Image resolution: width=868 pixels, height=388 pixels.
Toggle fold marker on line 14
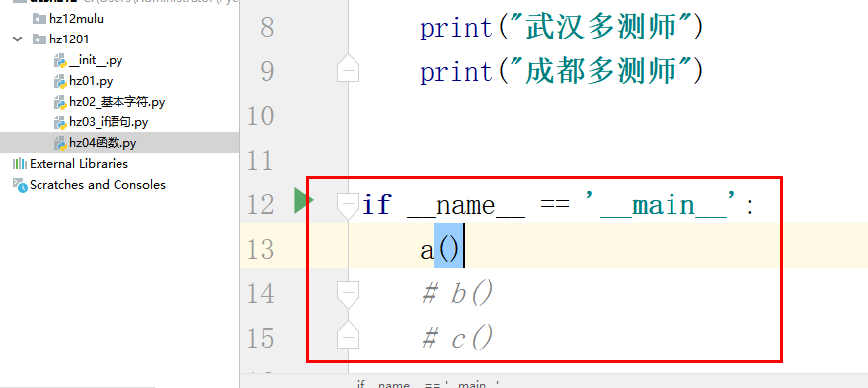click(x=349, y=294)
